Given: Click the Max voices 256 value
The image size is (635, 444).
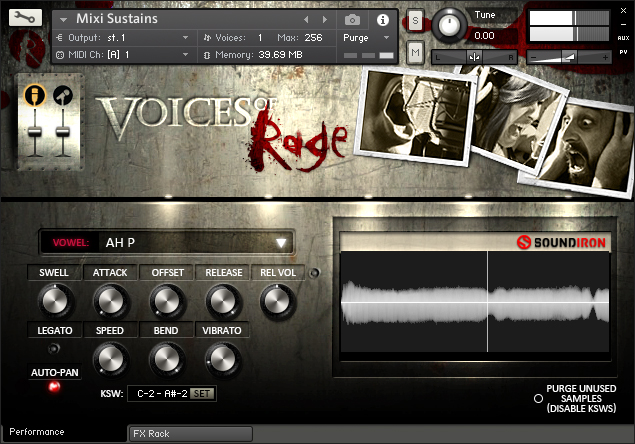Looking at the screenshot, I should click(313, 38).
